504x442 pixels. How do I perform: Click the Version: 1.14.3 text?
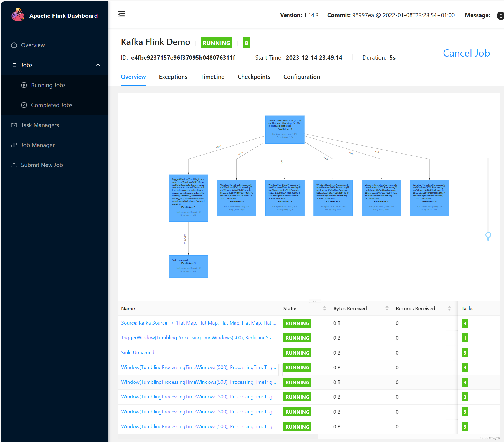click(x=299, y=15)
